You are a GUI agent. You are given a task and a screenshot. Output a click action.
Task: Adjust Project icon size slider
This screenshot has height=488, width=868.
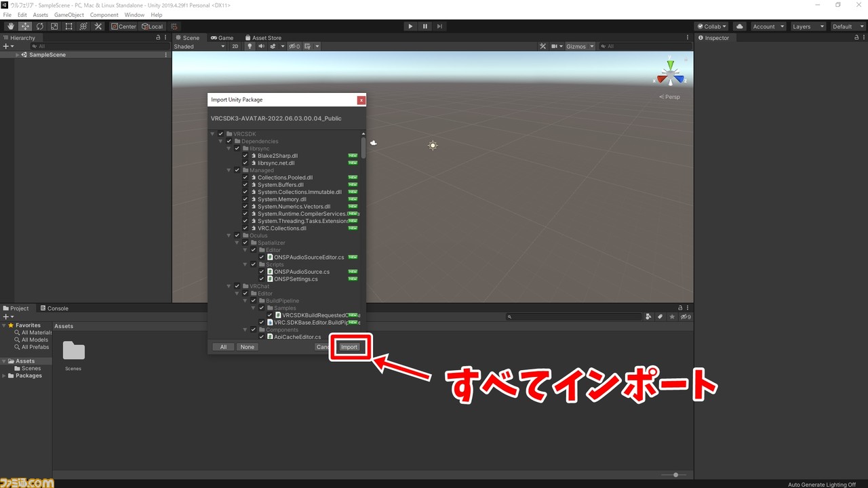(675, 474)
